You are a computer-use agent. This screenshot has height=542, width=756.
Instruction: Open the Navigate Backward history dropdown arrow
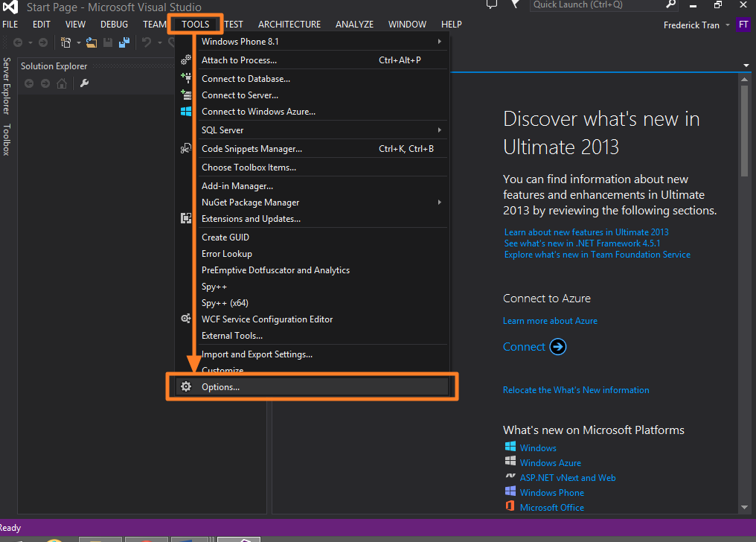tap(31, 43)
